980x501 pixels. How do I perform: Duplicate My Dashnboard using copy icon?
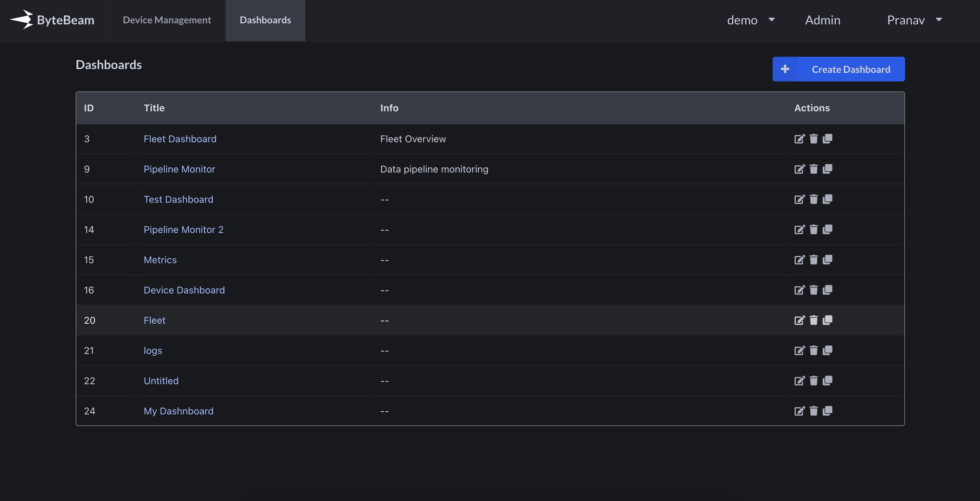pyautogui.click(x=827, y=411)
